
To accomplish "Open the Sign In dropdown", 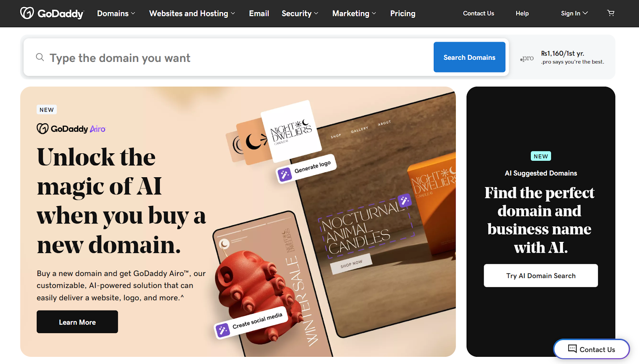I will click(574, 13).
